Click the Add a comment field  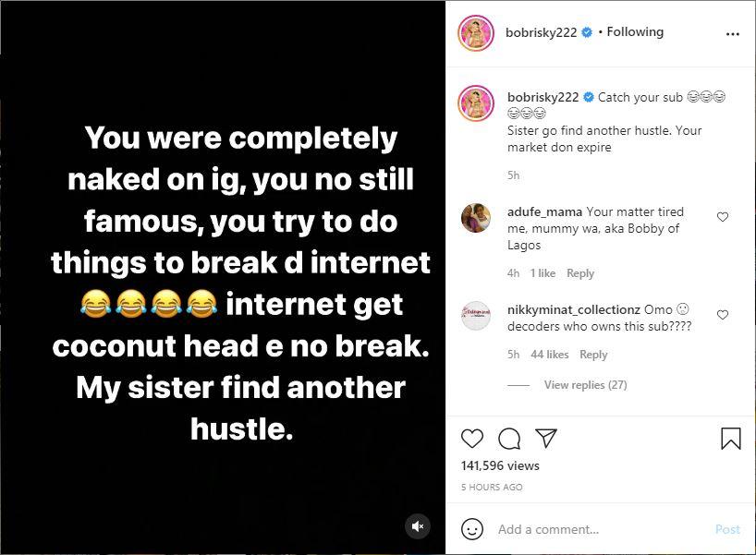tap(601, 529)
